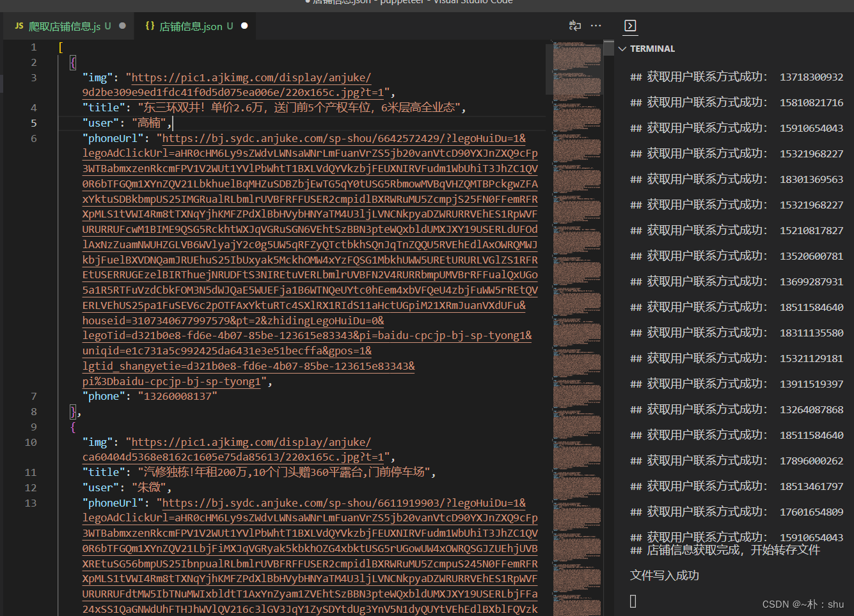This screenshot has height=616, width=854.
Task: Select terminal phone number 18311135580
Action: coord(811,333)
